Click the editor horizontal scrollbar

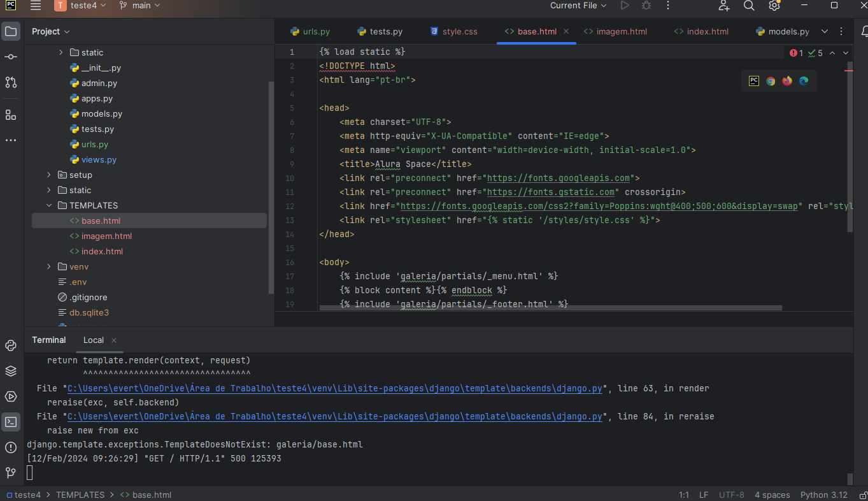pos(550,308)
